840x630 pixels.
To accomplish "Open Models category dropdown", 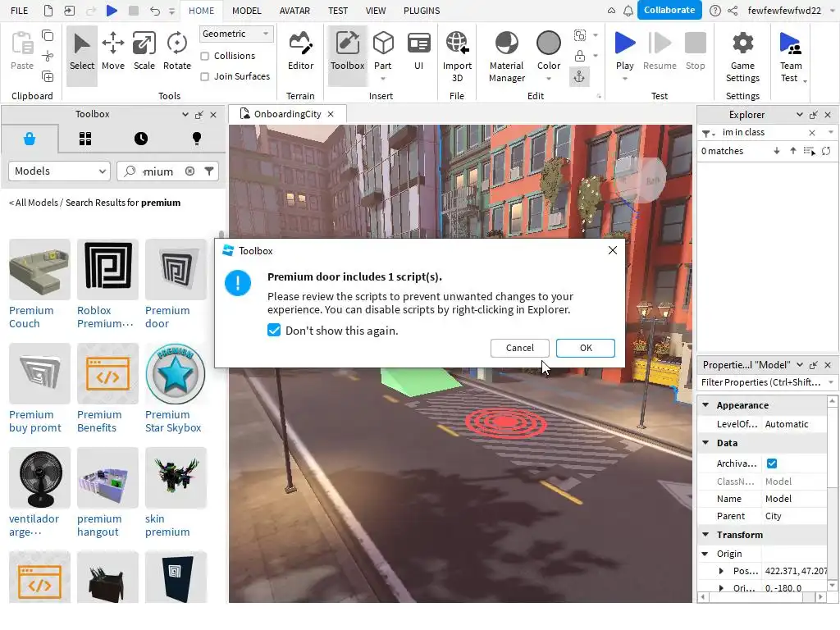I will pos(59,171).
